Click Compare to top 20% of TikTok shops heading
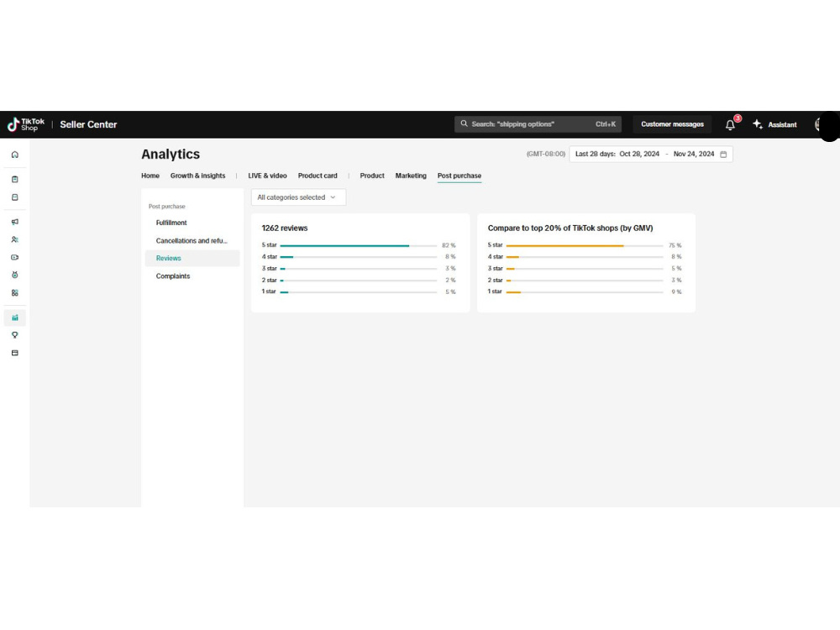This screenshot has height=630, width=840. (x=570, y=228)
